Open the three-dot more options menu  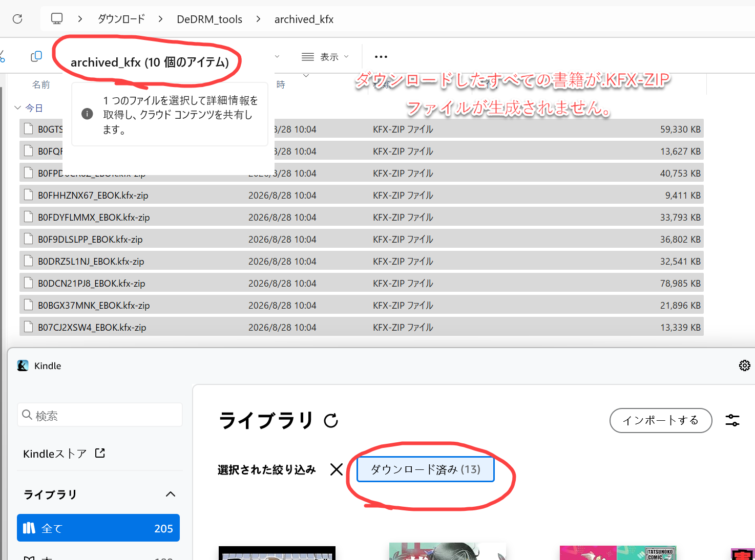click(x=381, y=57)
